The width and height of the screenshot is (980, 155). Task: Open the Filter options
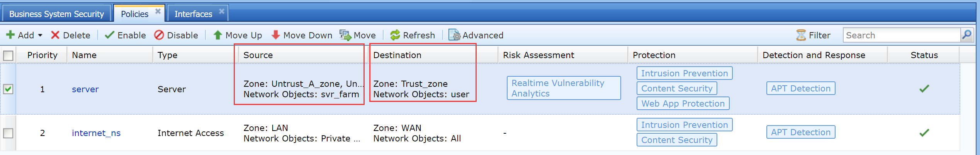click(813, 35)
